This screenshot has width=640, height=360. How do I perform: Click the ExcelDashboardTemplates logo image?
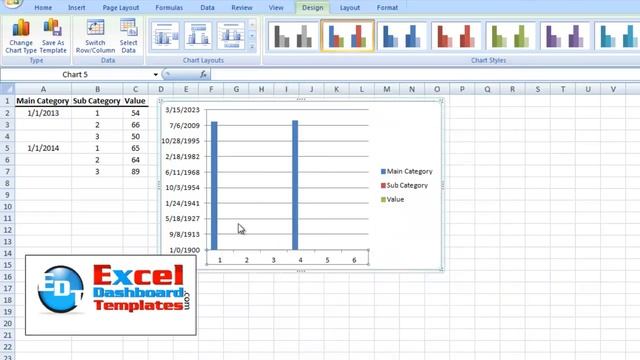[111, 295]
